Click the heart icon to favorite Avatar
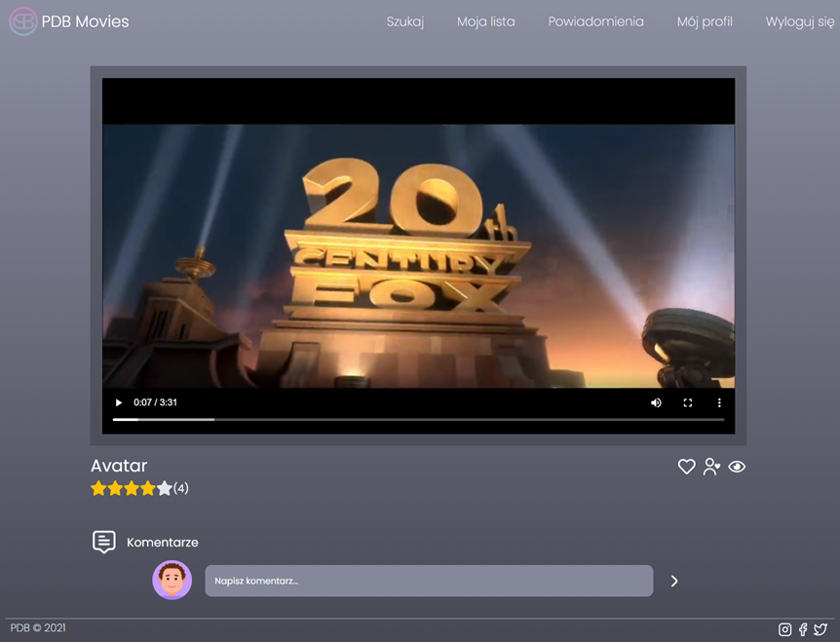840x642 pixels. tap(686, 467)
